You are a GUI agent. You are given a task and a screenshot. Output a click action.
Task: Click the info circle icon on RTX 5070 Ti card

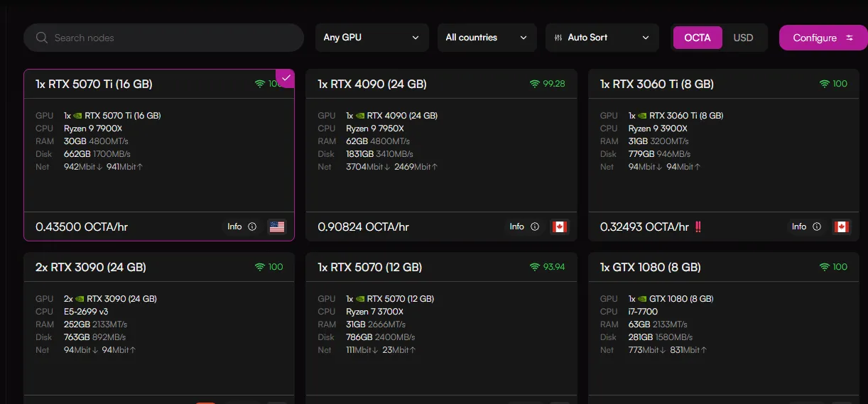tap(252, 226)
